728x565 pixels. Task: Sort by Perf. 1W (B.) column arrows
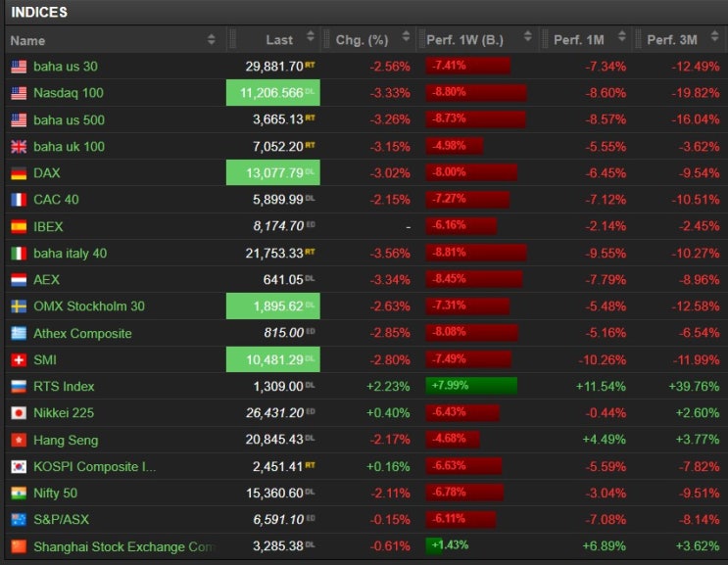(528, 36)
